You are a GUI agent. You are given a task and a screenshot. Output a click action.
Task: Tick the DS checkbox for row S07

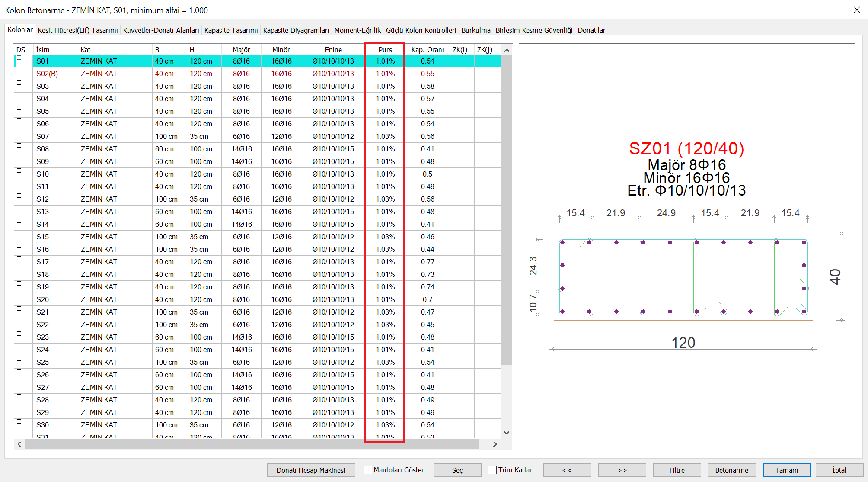(x=19, y=133)
